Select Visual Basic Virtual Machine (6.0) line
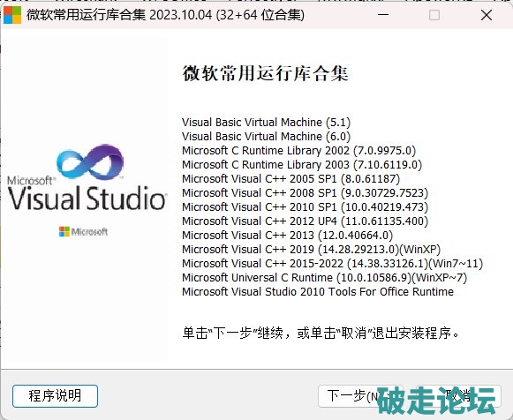Viewport: 513px width, 420px height. point(266,136)
